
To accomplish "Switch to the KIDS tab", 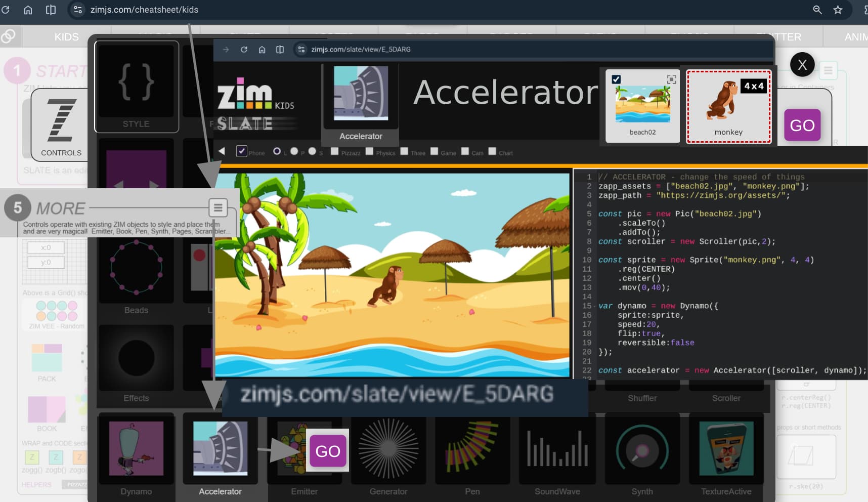I will 66,37.
